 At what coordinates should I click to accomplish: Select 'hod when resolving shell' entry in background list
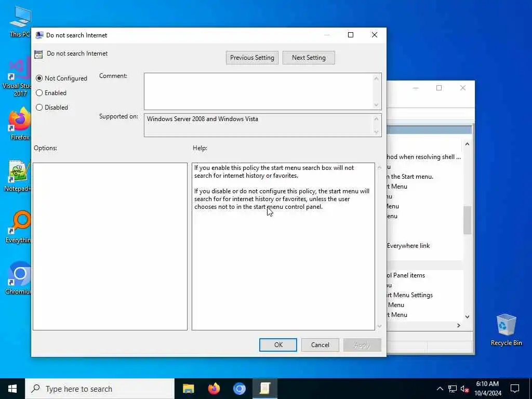point(424,157)
